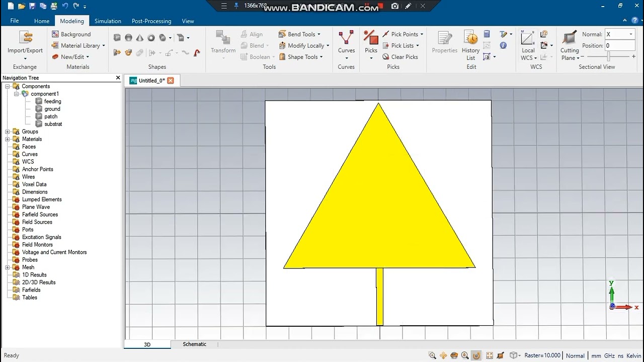
Task: Open the Bend Tools dropdown
Action: coord(299,34)
